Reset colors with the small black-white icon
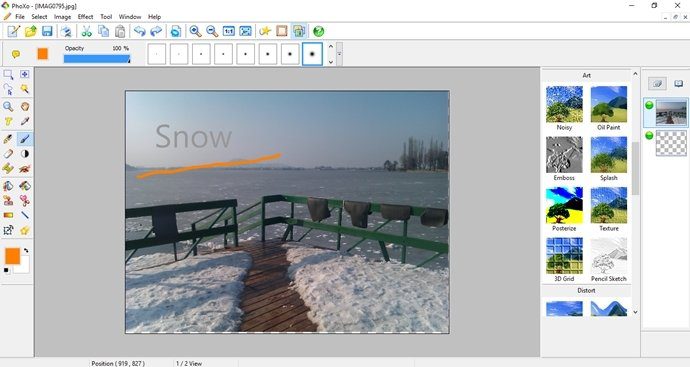The height and width of the screenshot is (367, 690). (x=6, y=270)
